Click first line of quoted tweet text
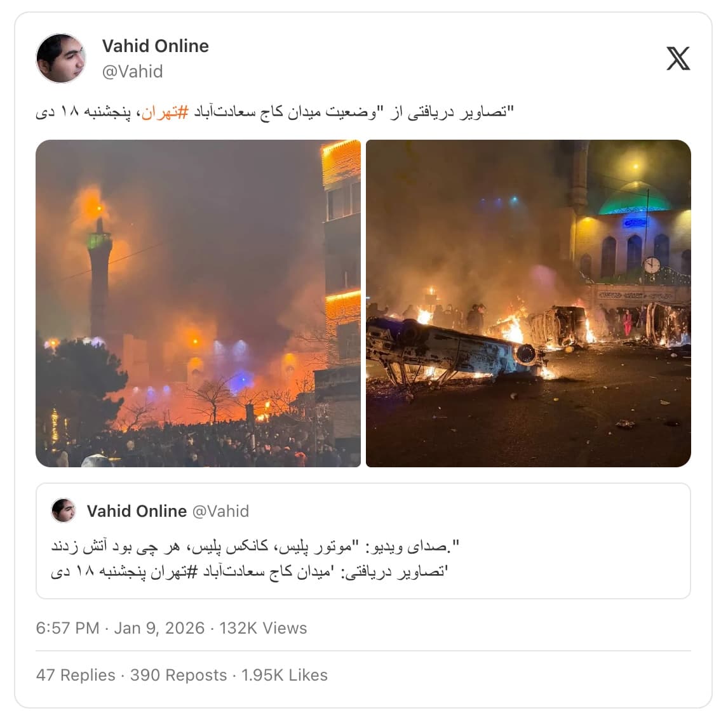728x720 pixels. coord(255,547)
